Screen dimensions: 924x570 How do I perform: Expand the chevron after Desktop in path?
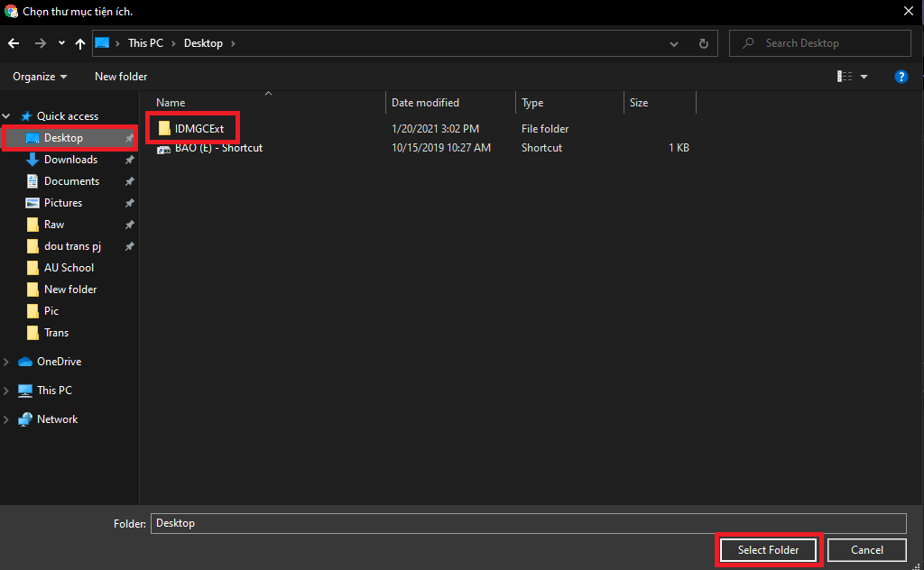pyautogui.click(x=234, y=43)
